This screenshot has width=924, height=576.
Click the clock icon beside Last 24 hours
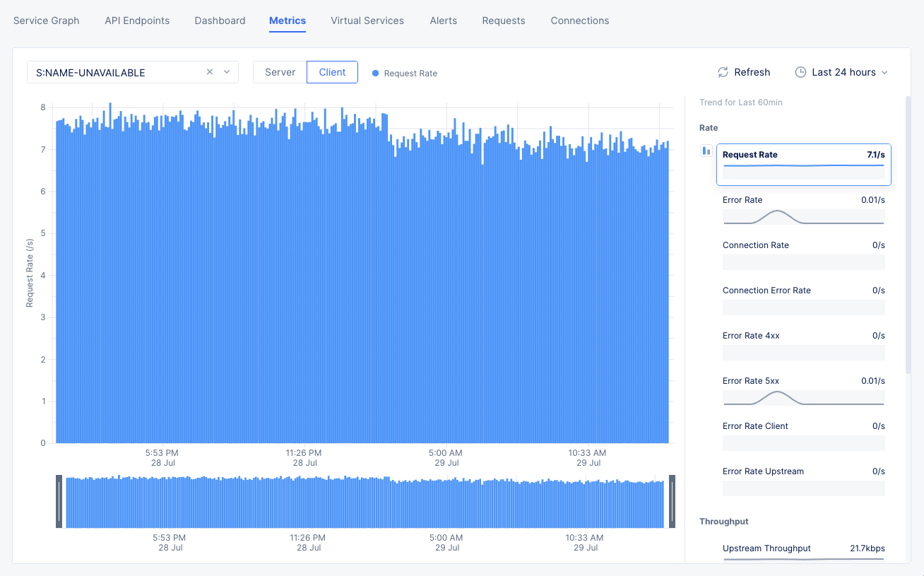(800, 72)
